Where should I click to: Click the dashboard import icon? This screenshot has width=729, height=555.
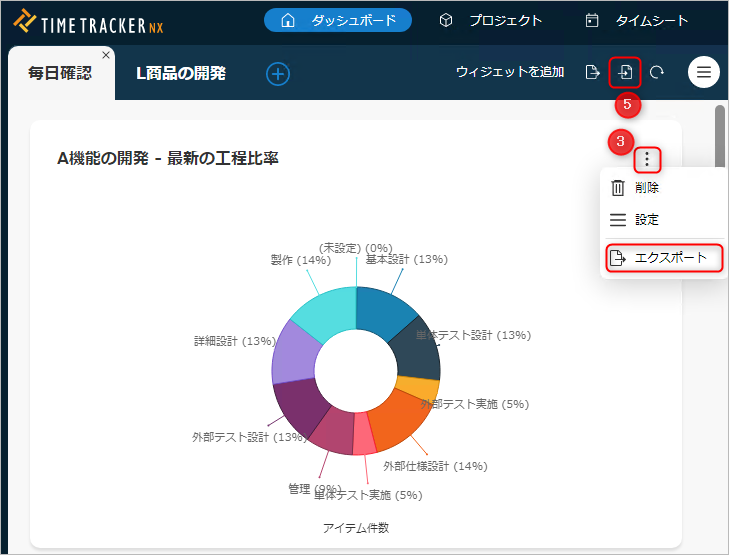tap(625, 72)
